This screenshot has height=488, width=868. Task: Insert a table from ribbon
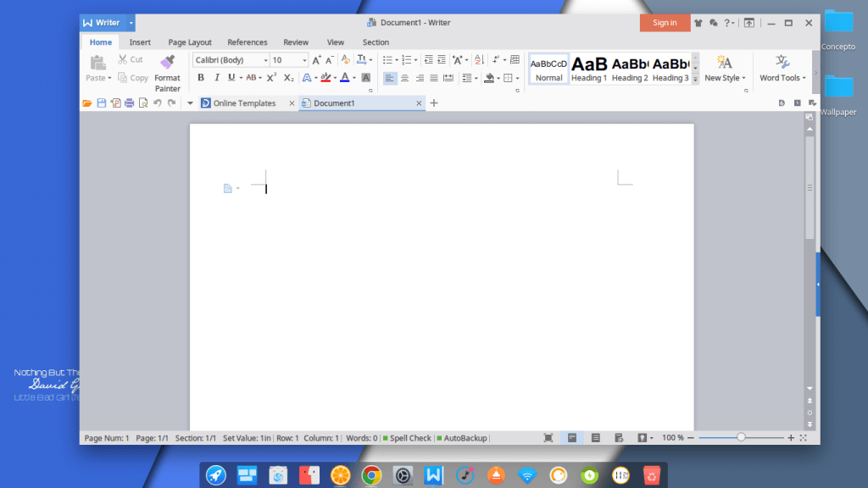coord(515,60)
